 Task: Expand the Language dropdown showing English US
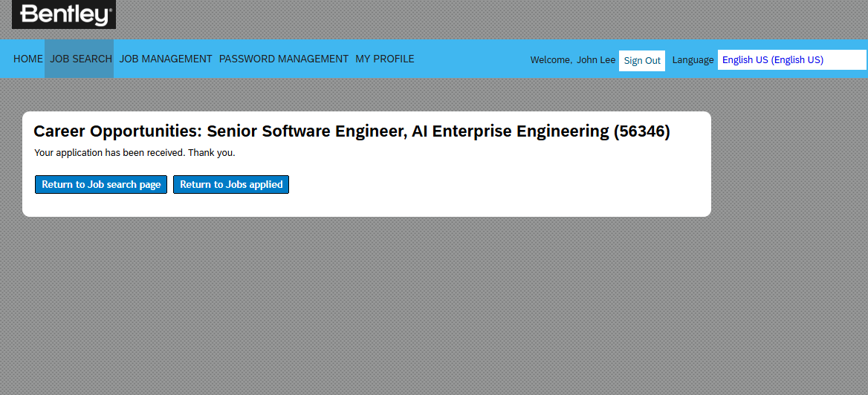[x=791, y=60]
